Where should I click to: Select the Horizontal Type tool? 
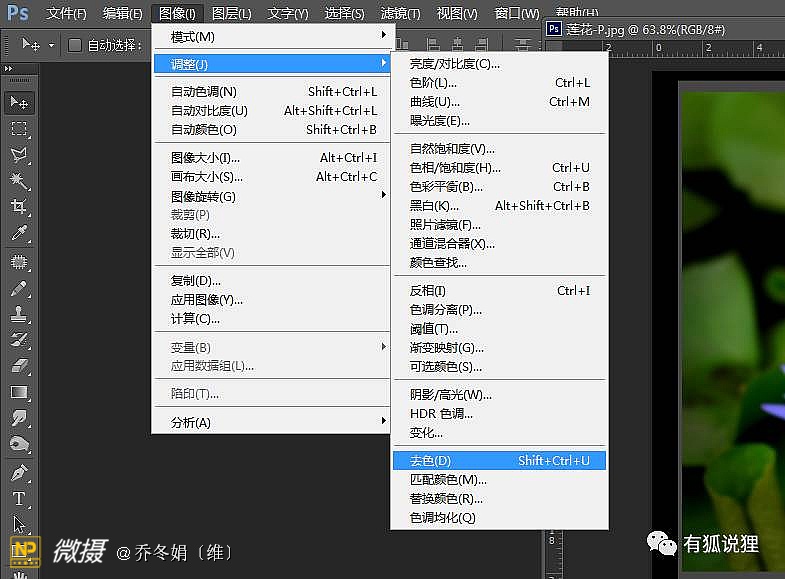19,498
